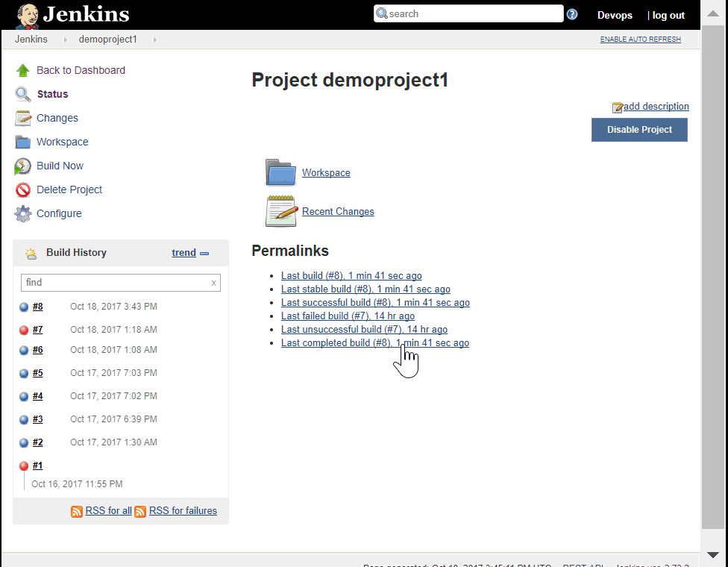The image size is (728, 567).
Task: Click the blue status ball for build #3
Action: coord(24,420)
